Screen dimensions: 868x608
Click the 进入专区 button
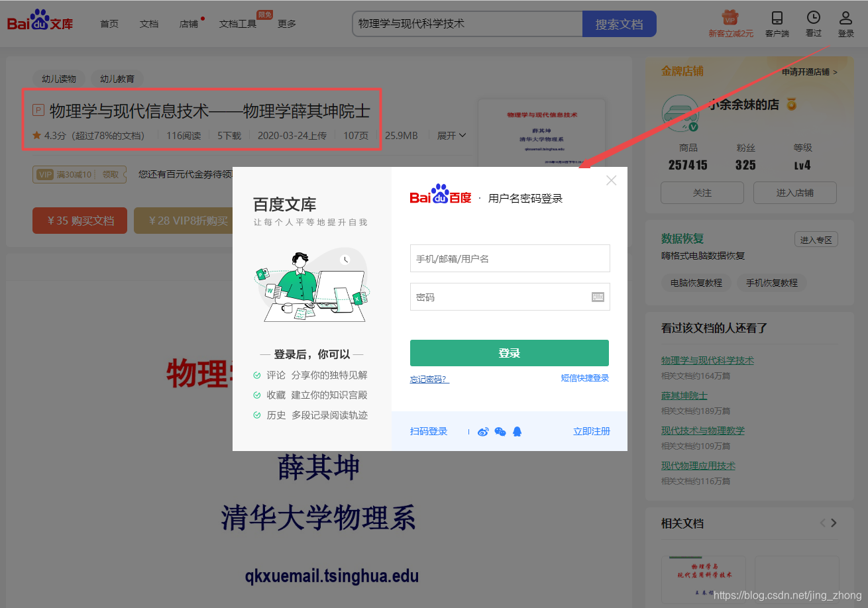pyautogui.click(x=816, y=240)
